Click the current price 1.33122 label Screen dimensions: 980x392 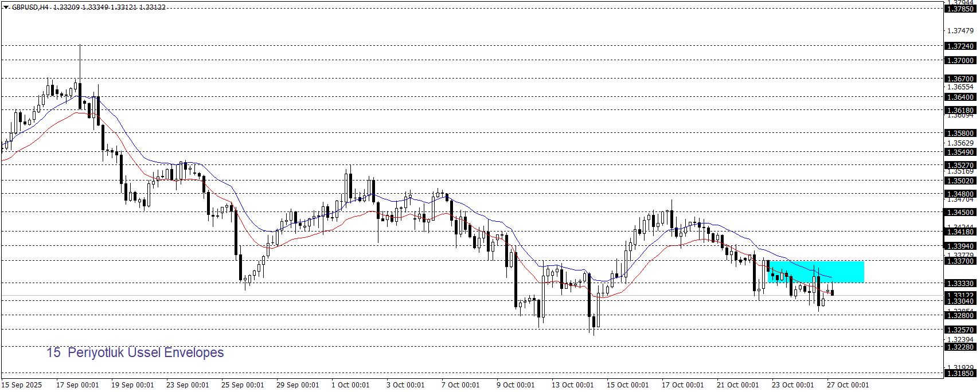pyautogui.click(x=959, y=296)
